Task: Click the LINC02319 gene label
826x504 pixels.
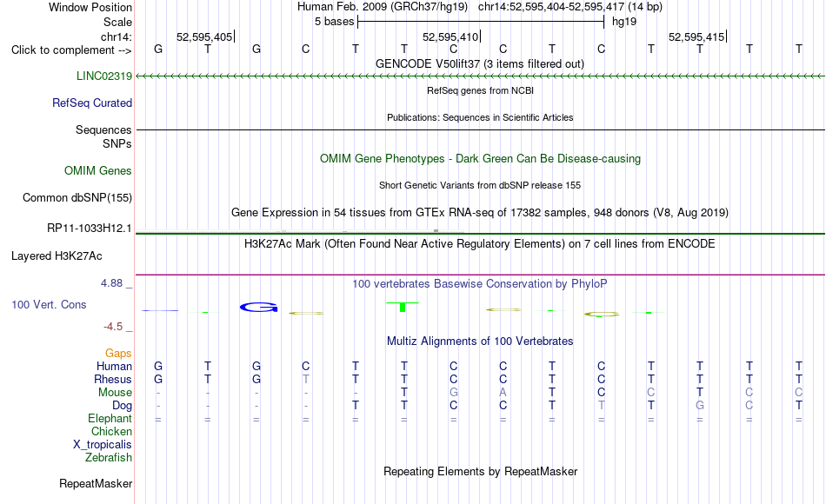Action: click(103, 76)
